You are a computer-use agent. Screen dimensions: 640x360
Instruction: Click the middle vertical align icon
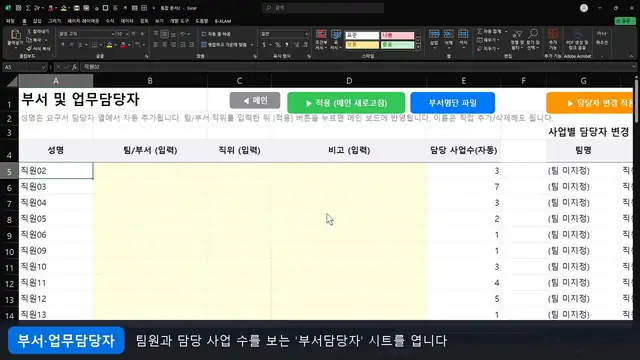tap(164, 34)
